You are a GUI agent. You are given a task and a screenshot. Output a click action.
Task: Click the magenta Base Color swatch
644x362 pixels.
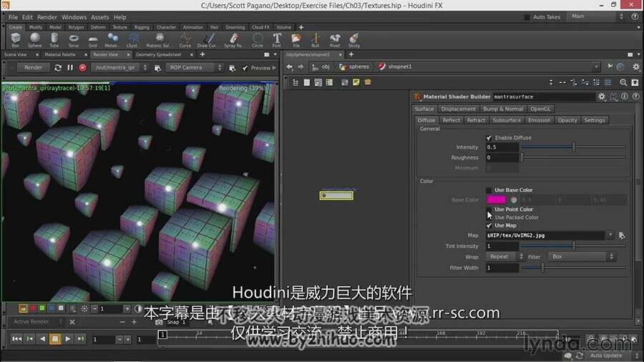496,200
